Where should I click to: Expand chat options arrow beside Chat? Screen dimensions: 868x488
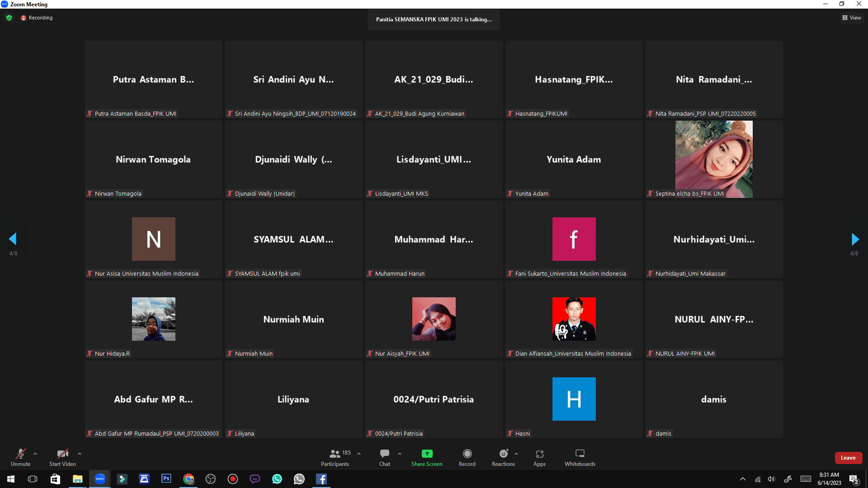pyautogui.click(x=400, y=453)
